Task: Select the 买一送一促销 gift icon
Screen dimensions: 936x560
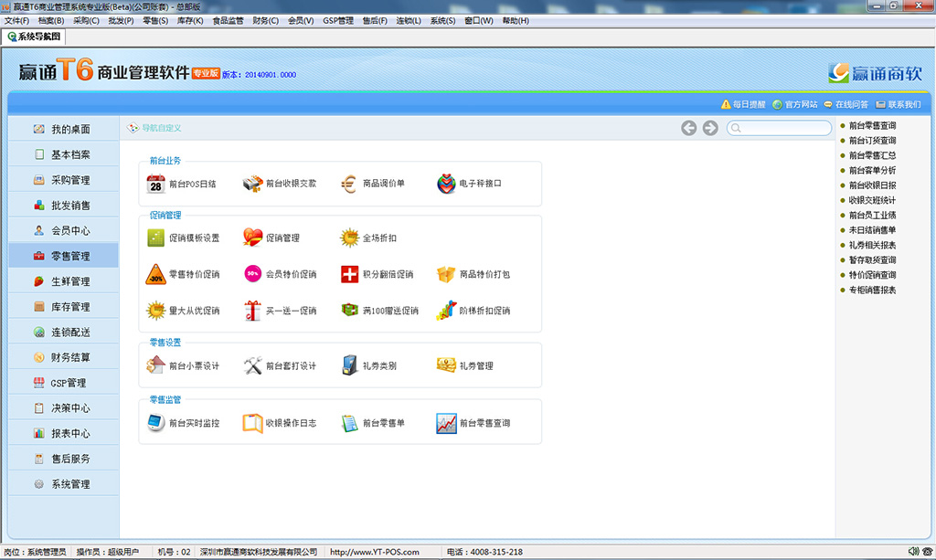Action: [252, 311]
